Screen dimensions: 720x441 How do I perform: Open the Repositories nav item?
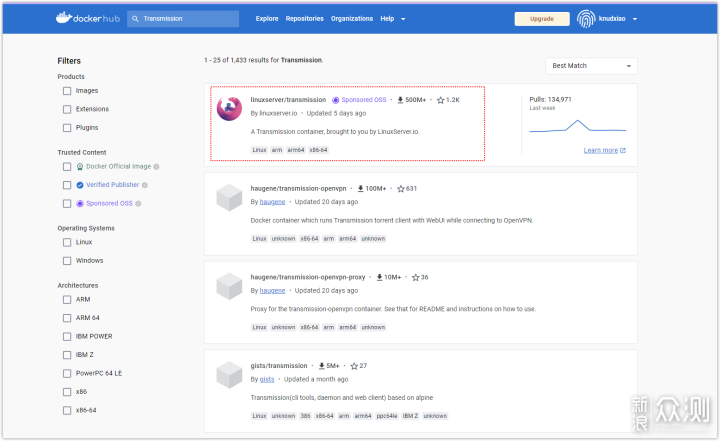304,19
